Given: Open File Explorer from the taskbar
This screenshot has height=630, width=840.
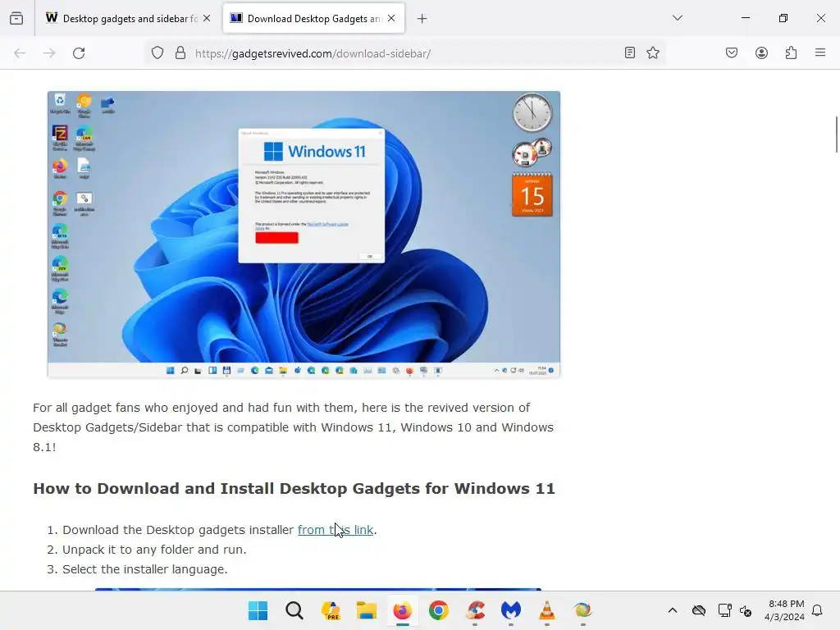Looking at the screenshot, I should pos(367,610).
